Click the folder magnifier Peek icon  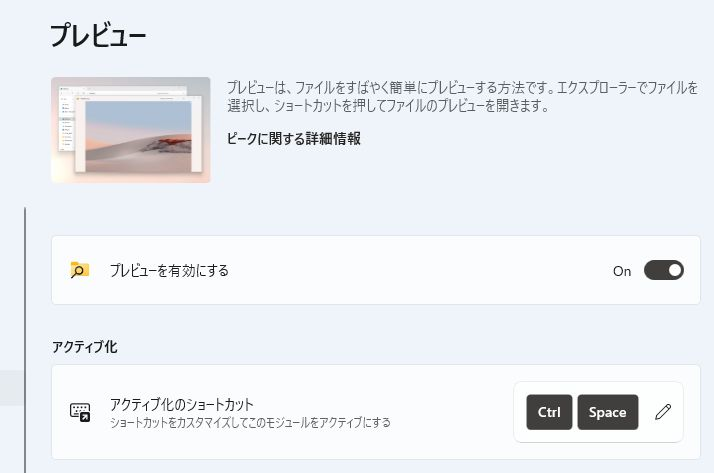(79, 270)
